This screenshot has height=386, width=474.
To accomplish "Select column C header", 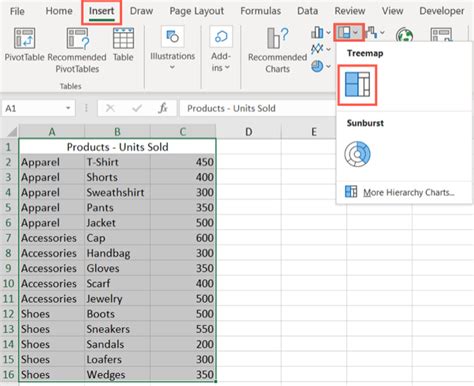I will pos(183,132).
